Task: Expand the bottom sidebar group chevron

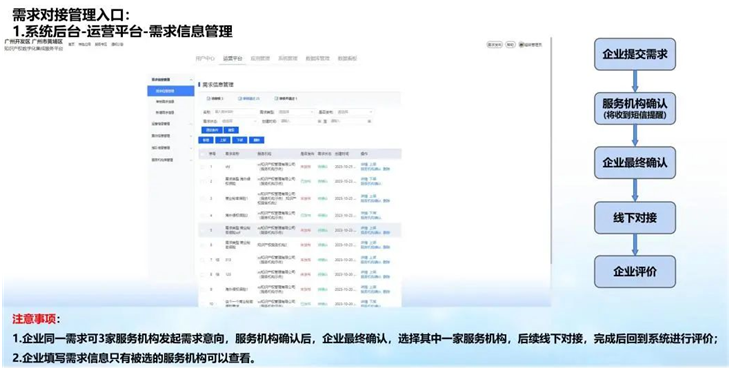Action: [x=191, y=160]
